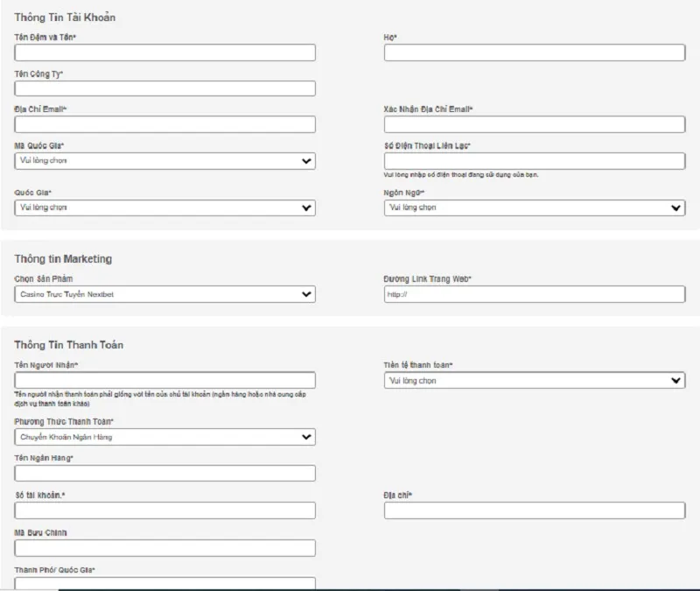
Task: Select the Xác Nhận Địa Chỉ Email field
Action: [534, 124]
